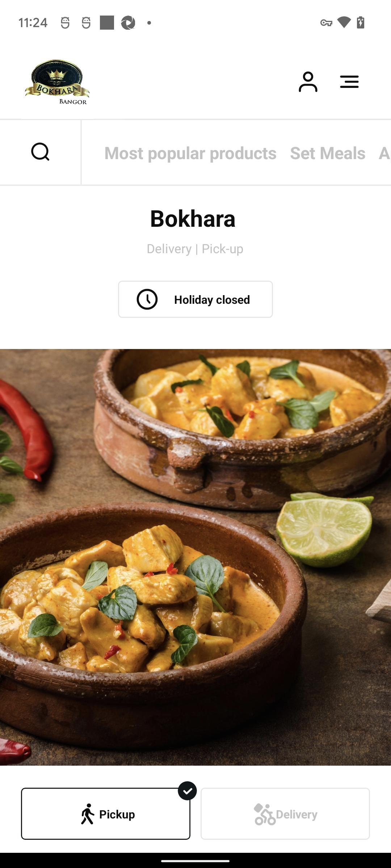Tap the walking person Pickup icon
The image size is (391, 868).
tap(87, 814)
